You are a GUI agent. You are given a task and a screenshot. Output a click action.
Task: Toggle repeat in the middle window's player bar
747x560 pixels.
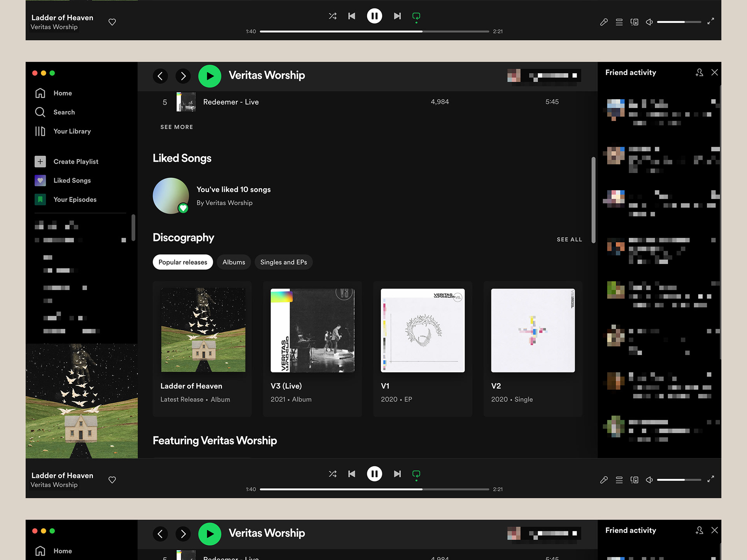416,474
